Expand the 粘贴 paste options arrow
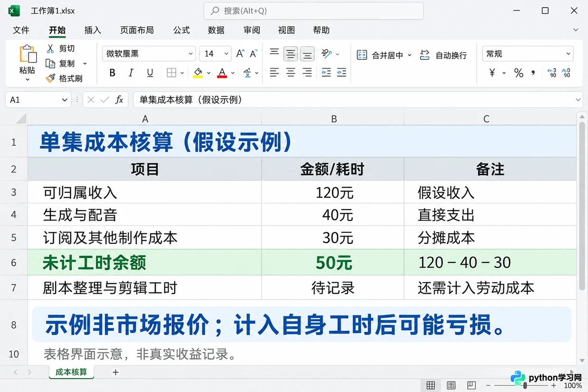 pos(28,79)
